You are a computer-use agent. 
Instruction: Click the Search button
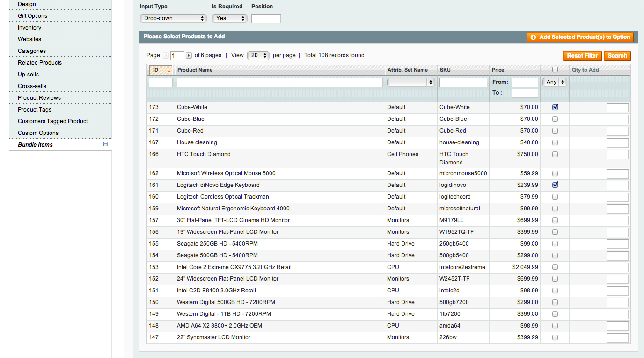click(617, 56)
